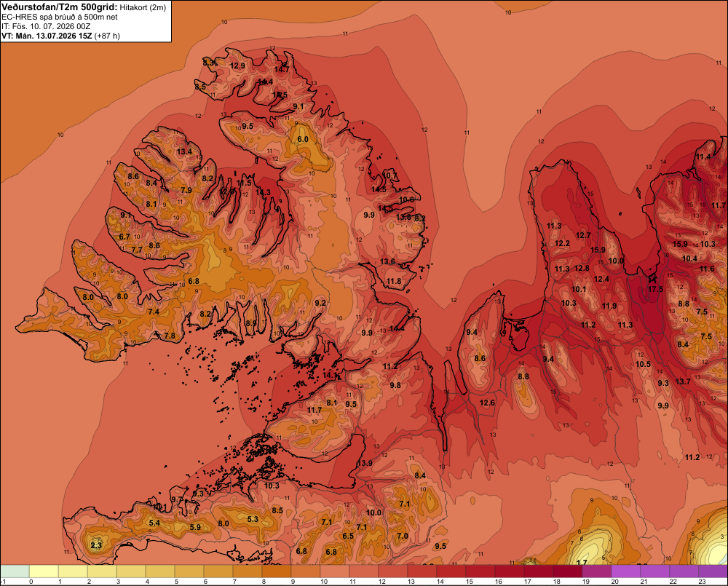Image resolution: width=728 pixels, height=586 pixels.
Task: Click the 7.7 temperature label
Action: point(137,250)
